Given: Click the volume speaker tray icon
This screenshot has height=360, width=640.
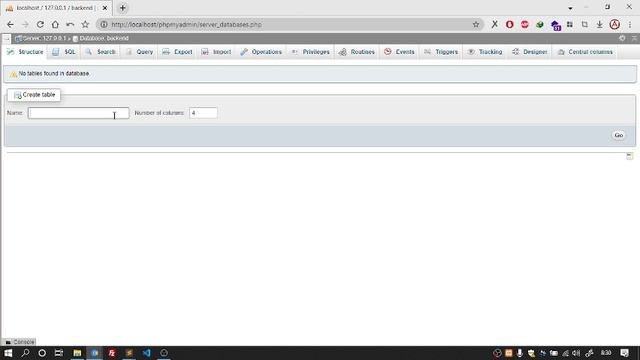Looking at the screenshot, I should tap(576, 353).
